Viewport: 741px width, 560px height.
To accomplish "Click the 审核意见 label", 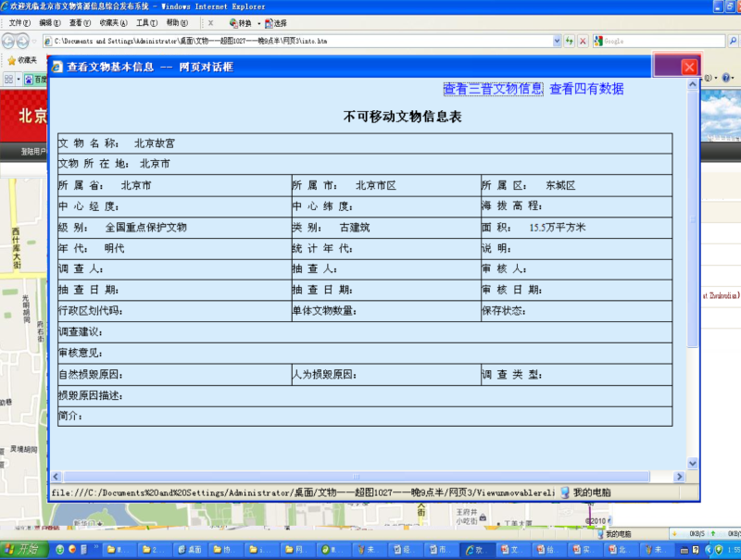I will tap(80, 353).
